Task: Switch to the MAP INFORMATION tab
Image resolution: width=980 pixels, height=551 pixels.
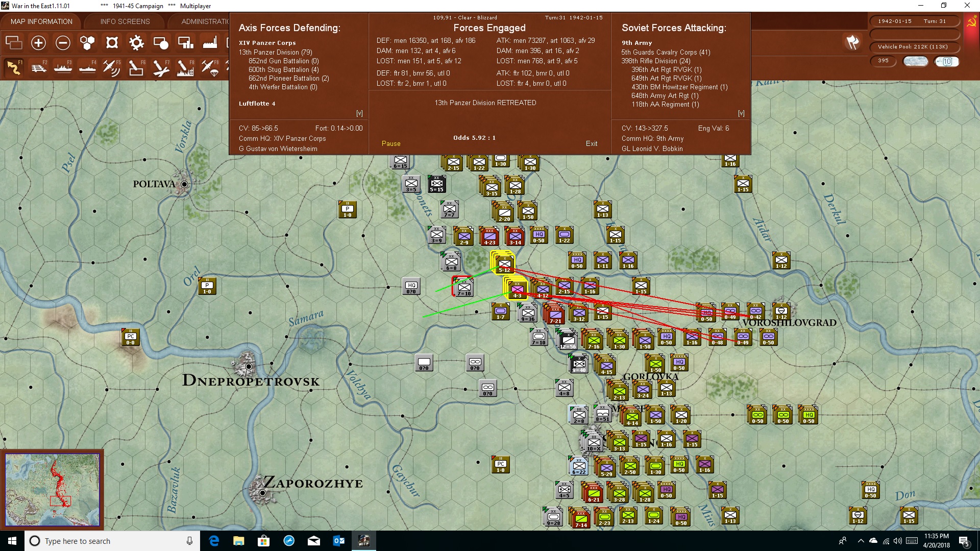Action: (x=41, y=21)
